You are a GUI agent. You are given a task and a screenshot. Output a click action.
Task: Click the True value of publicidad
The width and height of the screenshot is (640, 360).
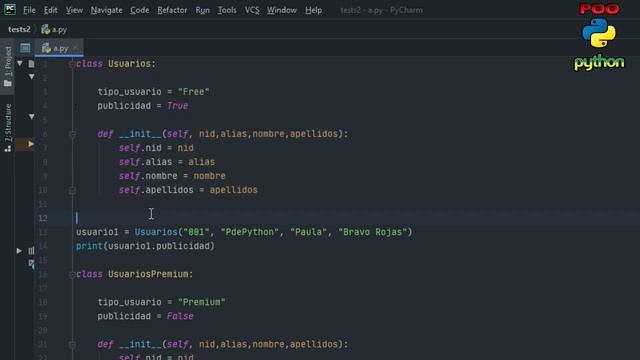[178, 106]
